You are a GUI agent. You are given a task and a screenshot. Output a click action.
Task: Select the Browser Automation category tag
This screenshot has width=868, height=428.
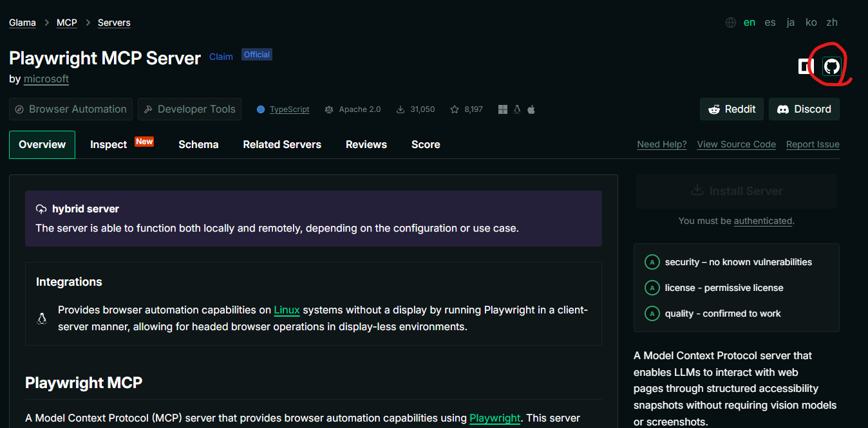click(71, 109)
